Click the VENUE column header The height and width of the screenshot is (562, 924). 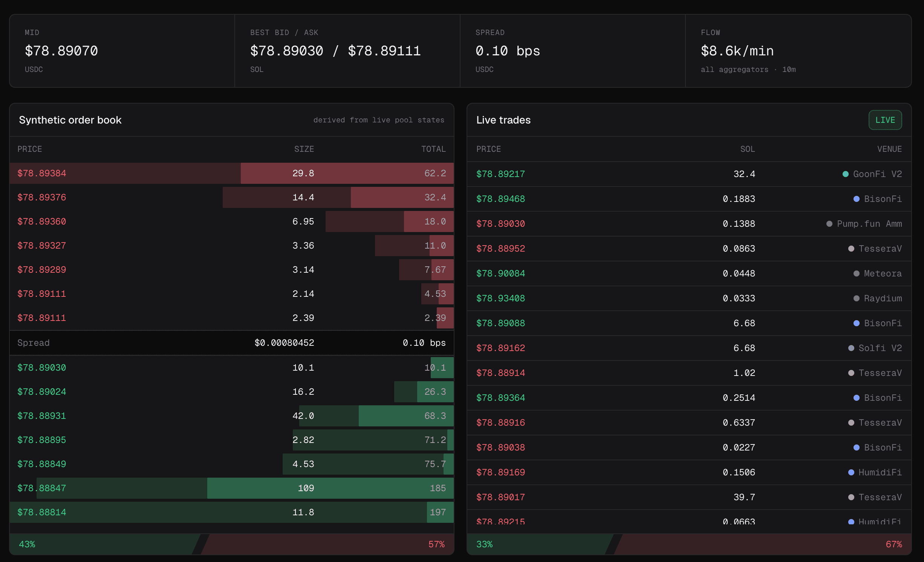point(889,149)
